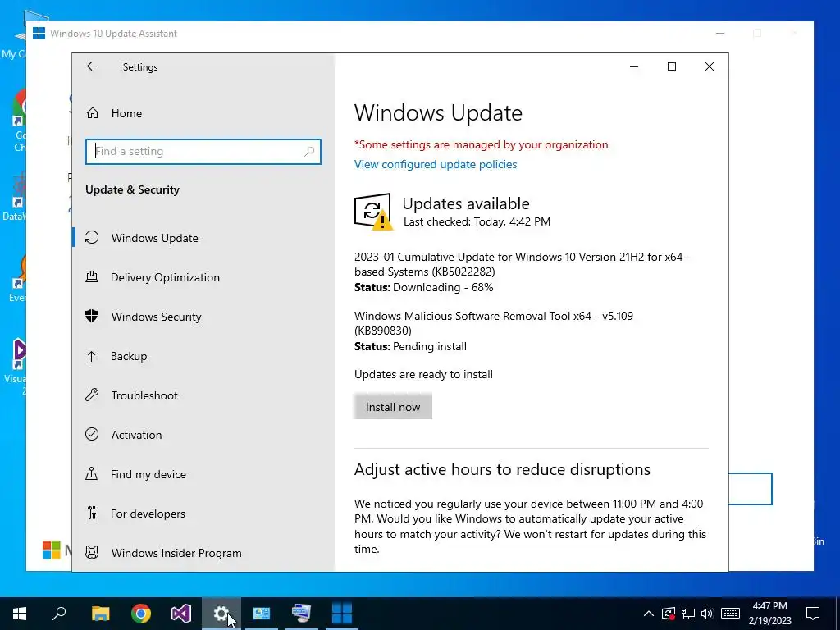Minimize the Settings window

[x=634, y=66]
